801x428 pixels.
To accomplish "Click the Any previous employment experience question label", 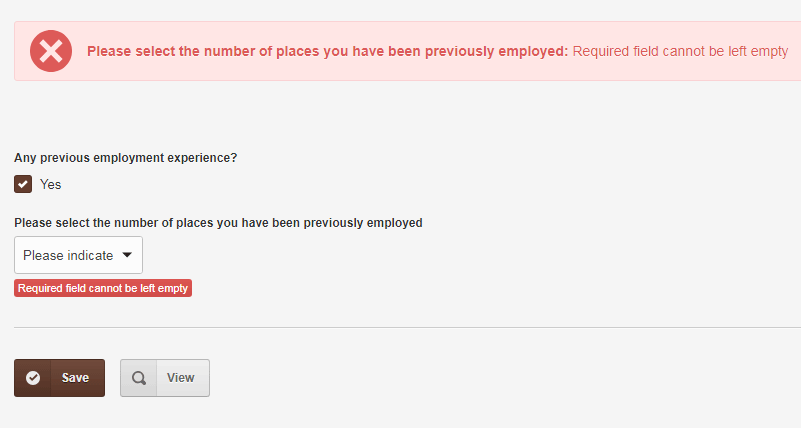I will click(x=126, y=158).
